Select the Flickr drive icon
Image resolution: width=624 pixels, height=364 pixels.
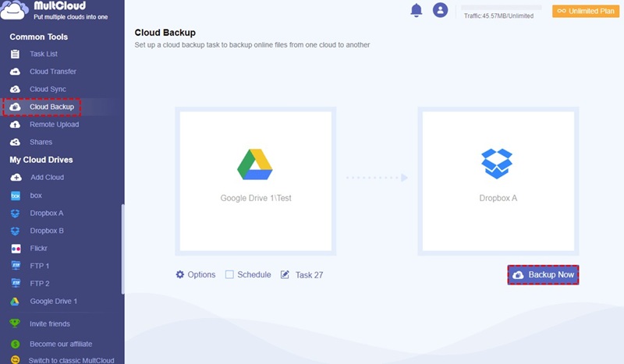pyautogui.click(x=15, y=249)
